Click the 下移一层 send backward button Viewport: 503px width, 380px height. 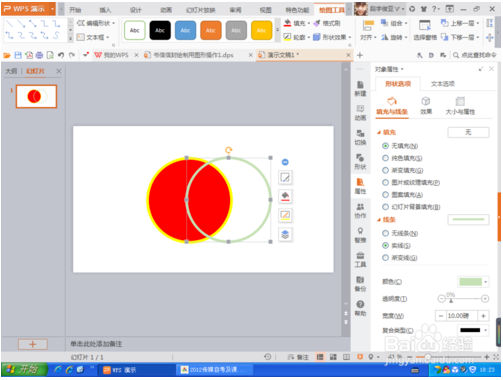coord(460,37)
